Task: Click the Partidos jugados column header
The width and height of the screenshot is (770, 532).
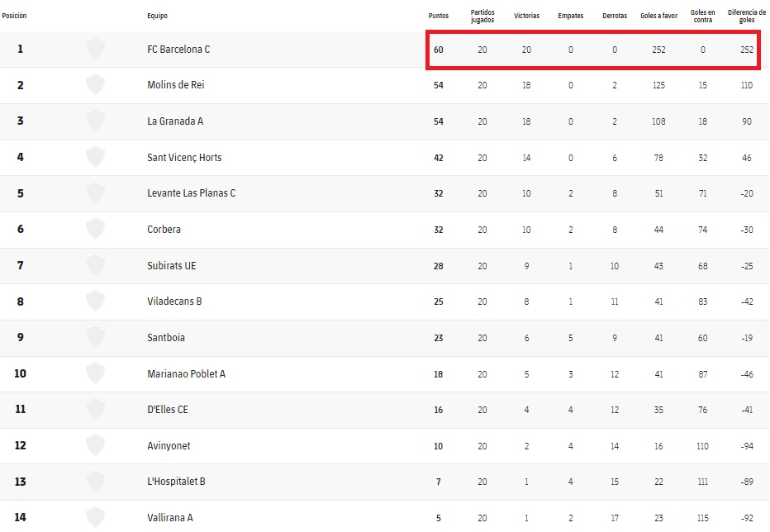Action: (x=482, y=16)
